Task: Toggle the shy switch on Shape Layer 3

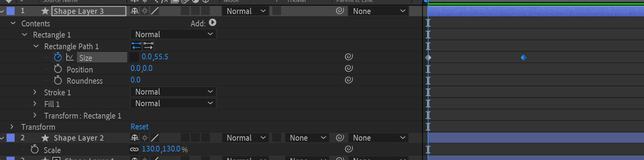Action: (x=134, y=11)
